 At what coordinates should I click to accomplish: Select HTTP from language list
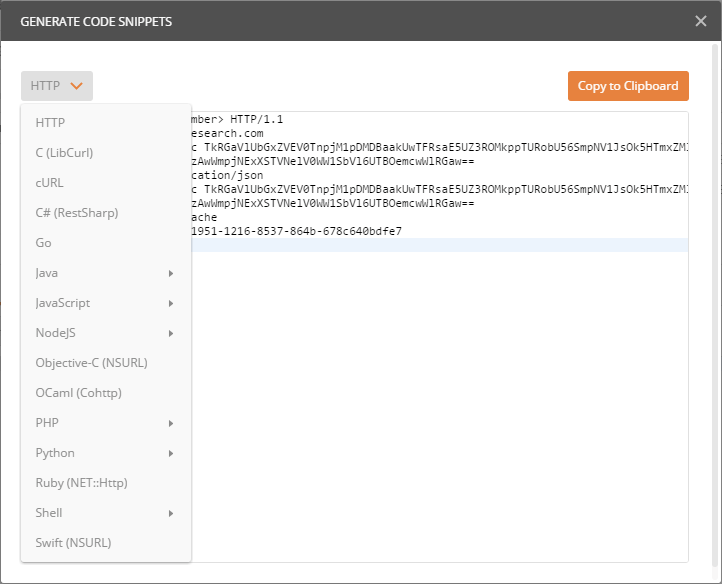pos(50,123)
